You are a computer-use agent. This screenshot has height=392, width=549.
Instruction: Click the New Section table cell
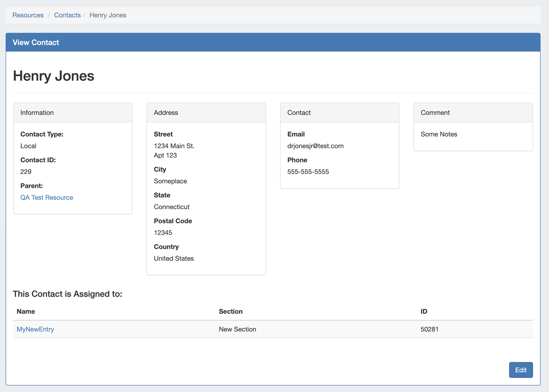click(237, 329)
